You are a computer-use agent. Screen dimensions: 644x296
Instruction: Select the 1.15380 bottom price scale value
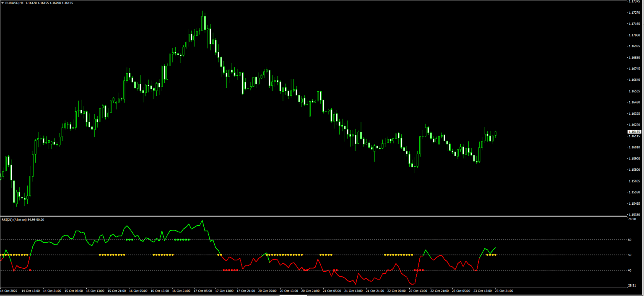(634, 214)
